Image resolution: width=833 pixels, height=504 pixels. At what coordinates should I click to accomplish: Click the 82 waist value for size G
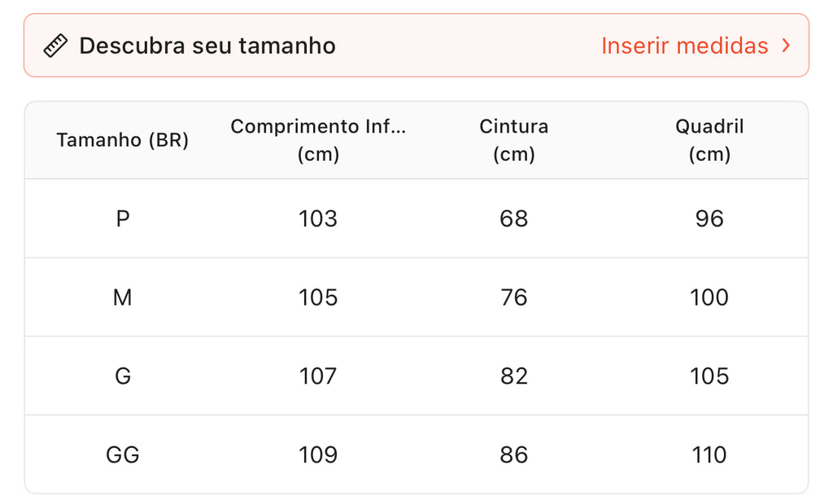click(x=514, y=376)
